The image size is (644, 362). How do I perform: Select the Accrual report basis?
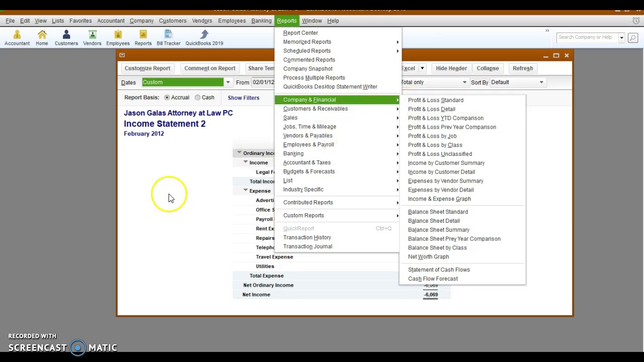pyautogui.click(x=167, y=98)
